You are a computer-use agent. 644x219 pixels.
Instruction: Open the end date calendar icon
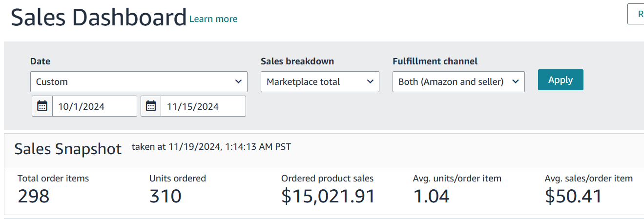point(151,106)
